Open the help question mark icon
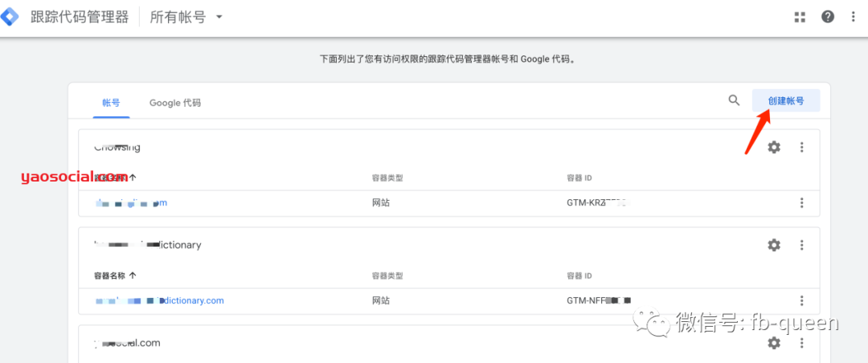Viewport: 868px width, 363px height. (x=828, y=17)
